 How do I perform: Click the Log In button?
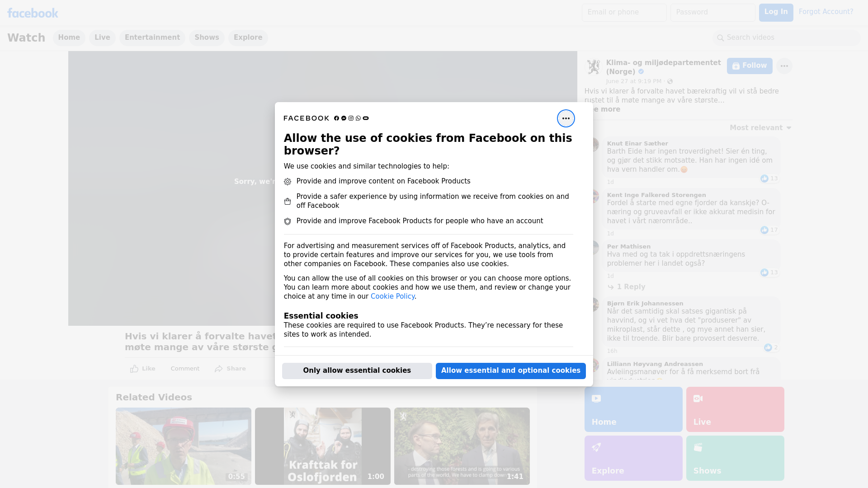coord(776,12)
